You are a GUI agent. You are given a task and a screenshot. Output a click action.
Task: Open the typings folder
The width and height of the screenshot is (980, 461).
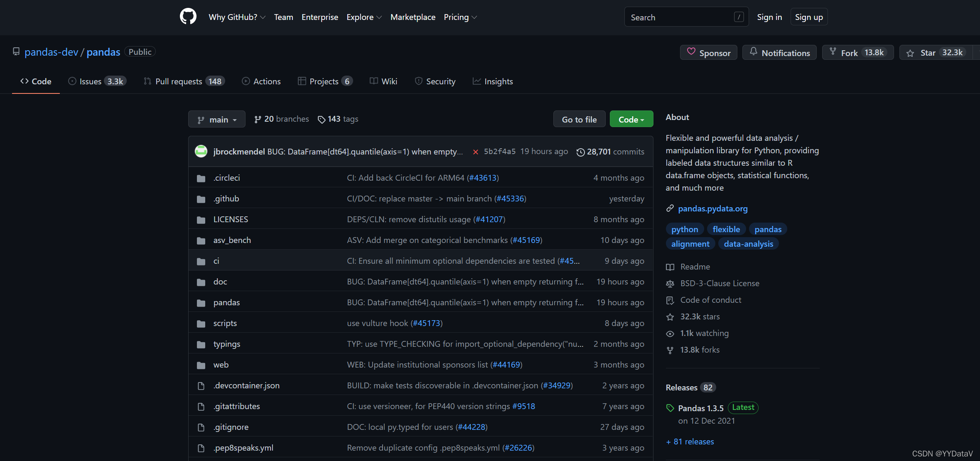coord(227,344)
